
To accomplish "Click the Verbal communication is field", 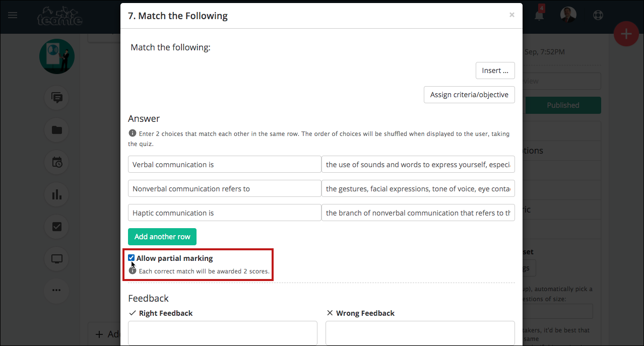I will point(224,165).
